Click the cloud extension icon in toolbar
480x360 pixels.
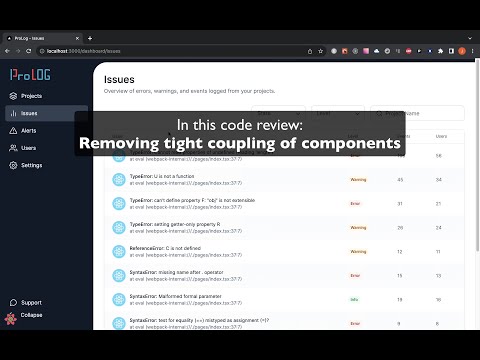[377, 51]
